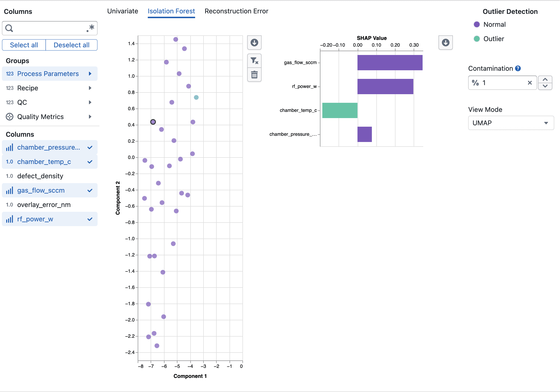The width and height of the screenshot is (560, 392).
Task: Increase the Contamination percentage
Action: click(x=545, y=80)
